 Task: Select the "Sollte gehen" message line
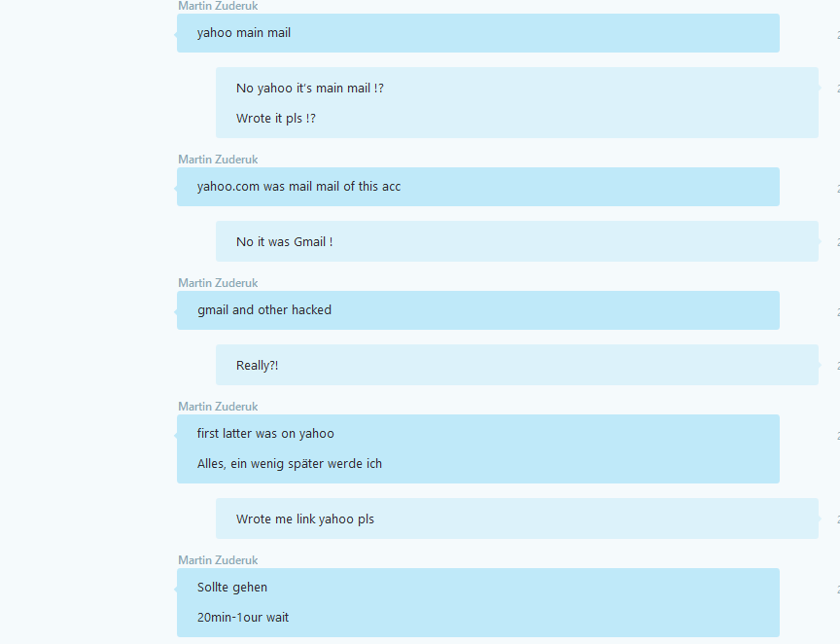(232, 588)
